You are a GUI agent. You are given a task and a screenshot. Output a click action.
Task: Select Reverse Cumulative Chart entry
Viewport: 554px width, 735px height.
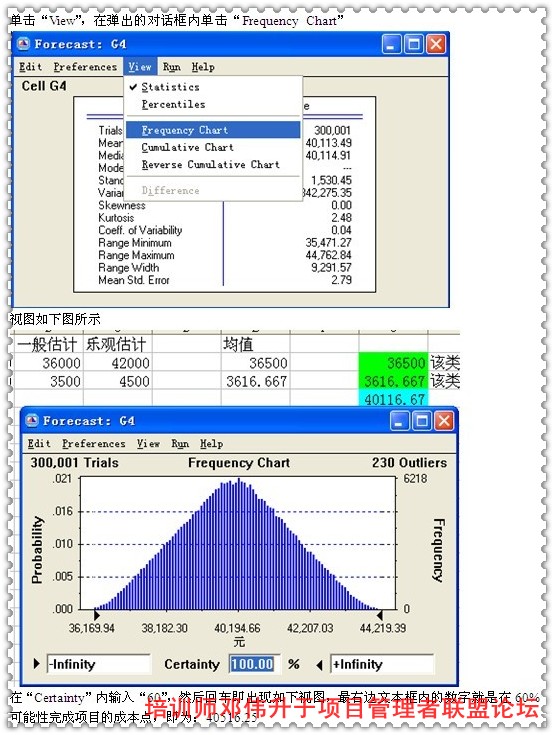pos(210,165)
